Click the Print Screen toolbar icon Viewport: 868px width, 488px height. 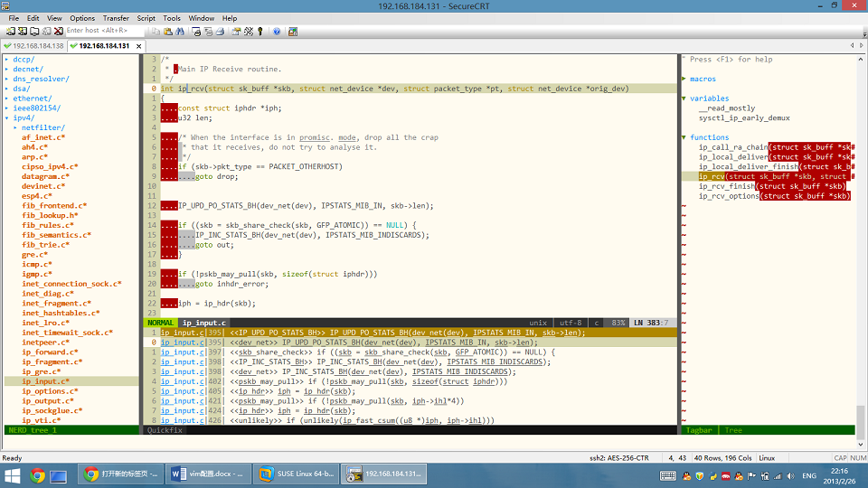pyautogui.click(x=196, y=32)
